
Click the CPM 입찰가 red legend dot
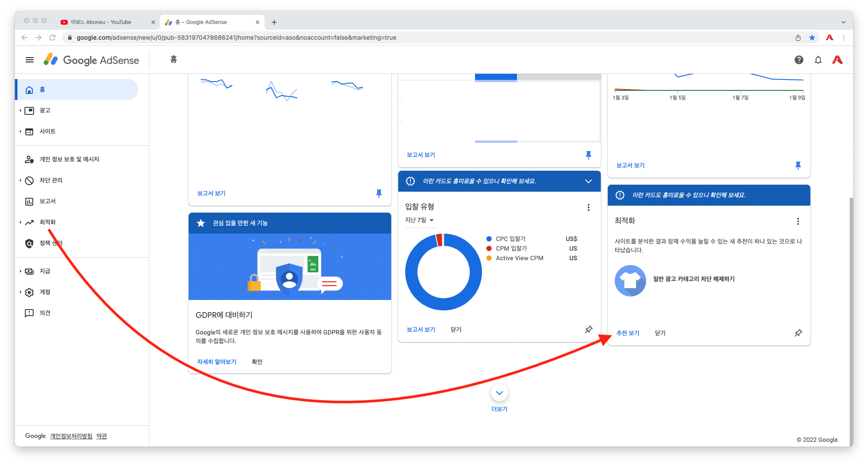(x=489, y=248)
